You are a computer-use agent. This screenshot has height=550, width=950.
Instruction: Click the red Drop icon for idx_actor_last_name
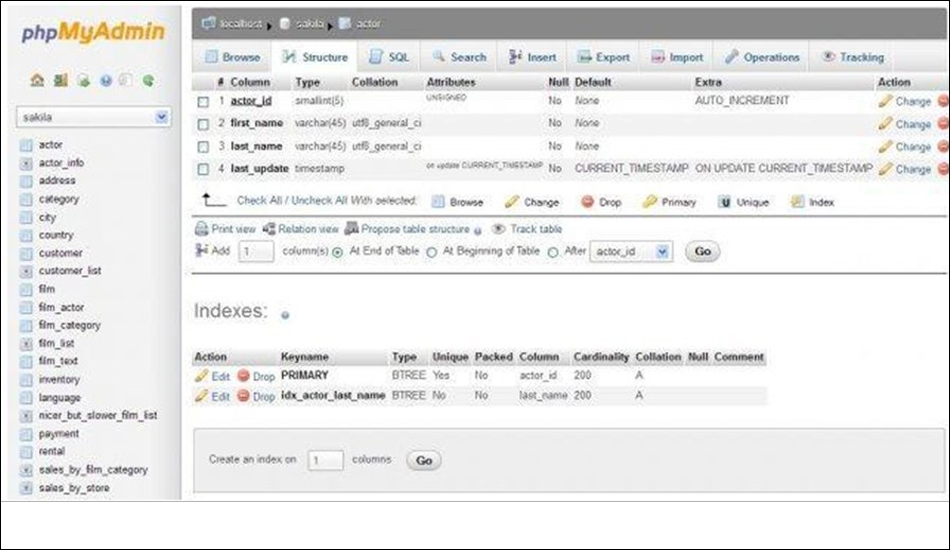point(244,396)
